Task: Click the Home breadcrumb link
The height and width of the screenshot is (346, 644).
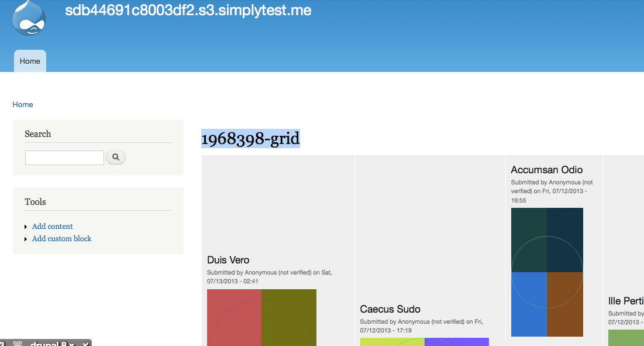Action: pos(23,105)
